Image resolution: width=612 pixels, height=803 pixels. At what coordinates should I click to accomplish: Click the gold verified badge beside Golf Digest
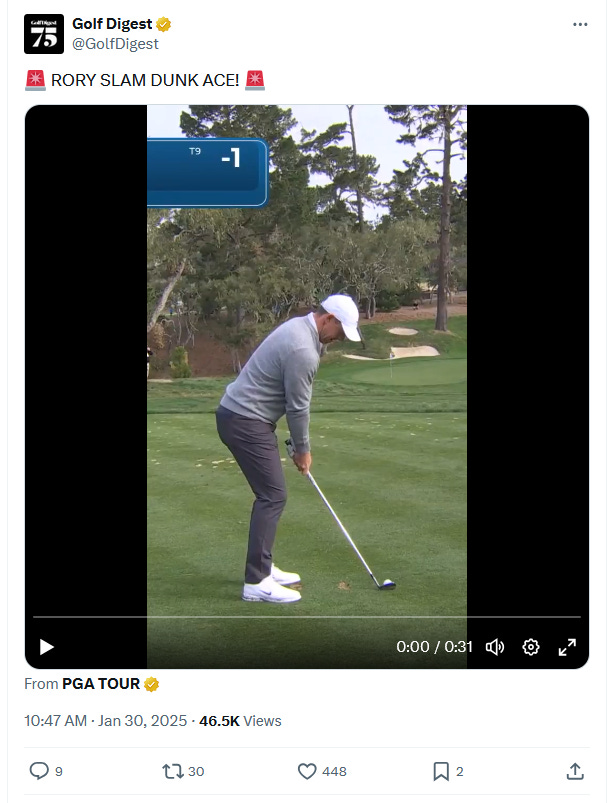pyautogui.click(x=163, y=24)
